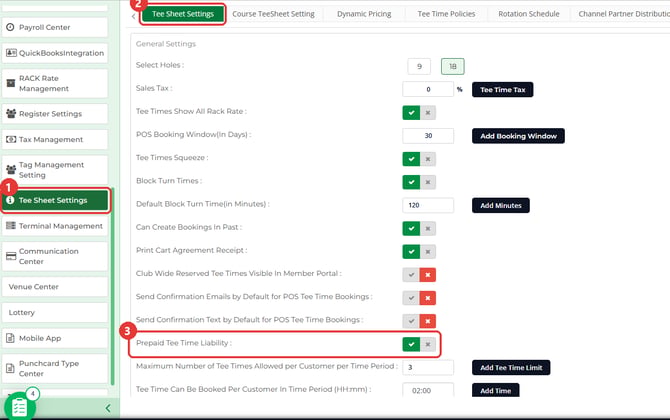670x420 pixels.
Task: Open Venue Center in the sidebar
Action: (x=55, y=287)
